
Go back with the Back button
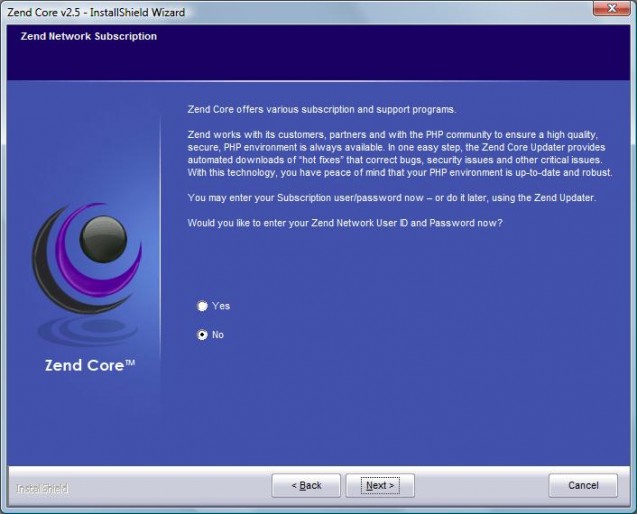coord(306,485)
